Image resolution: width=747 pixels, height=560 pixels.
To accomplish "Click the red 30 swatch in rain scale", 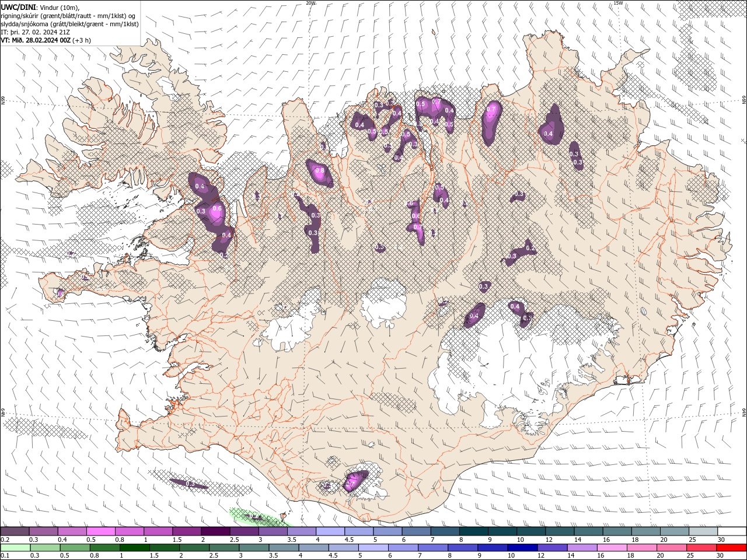I will click(731, 548).
